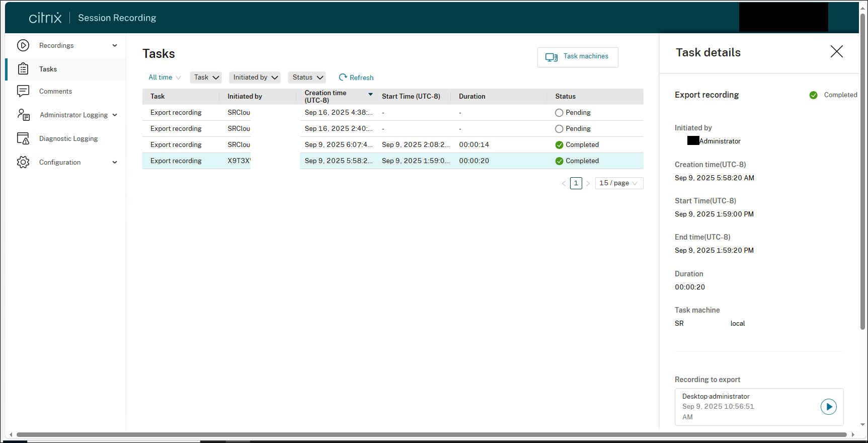The width and height of the screenshot is (868, 443).
Task: Click the Diagnostic Logging warning icon
Action: point(23,138)
